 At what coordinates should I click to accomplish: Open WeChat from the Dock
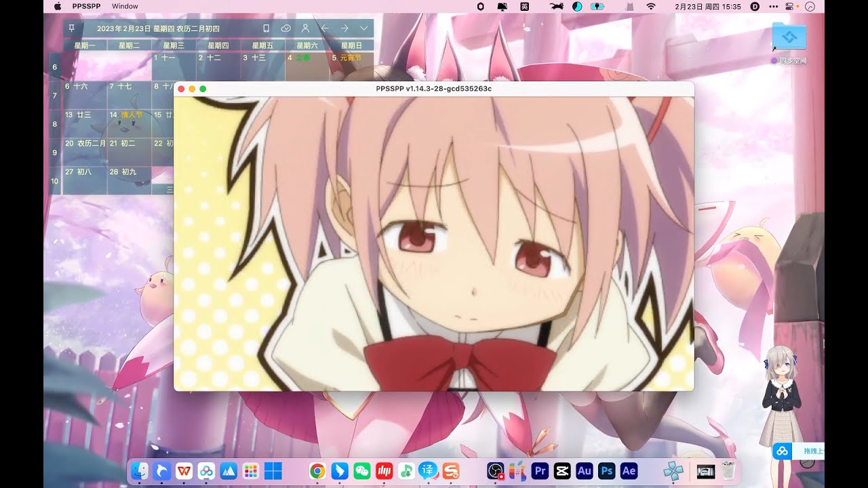(x=361, y=471)
